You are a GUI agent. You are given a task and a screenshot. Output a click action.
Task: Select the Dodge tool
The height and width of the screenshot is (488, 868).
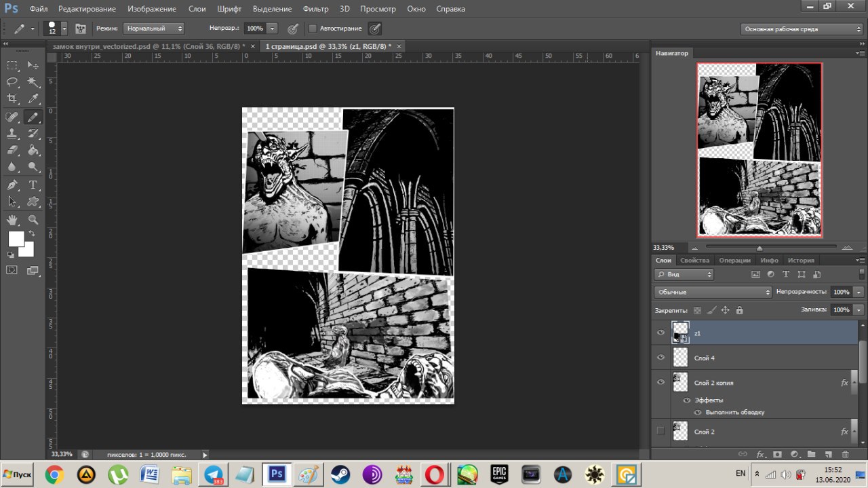pyautogui.click(x=33, y=167)
